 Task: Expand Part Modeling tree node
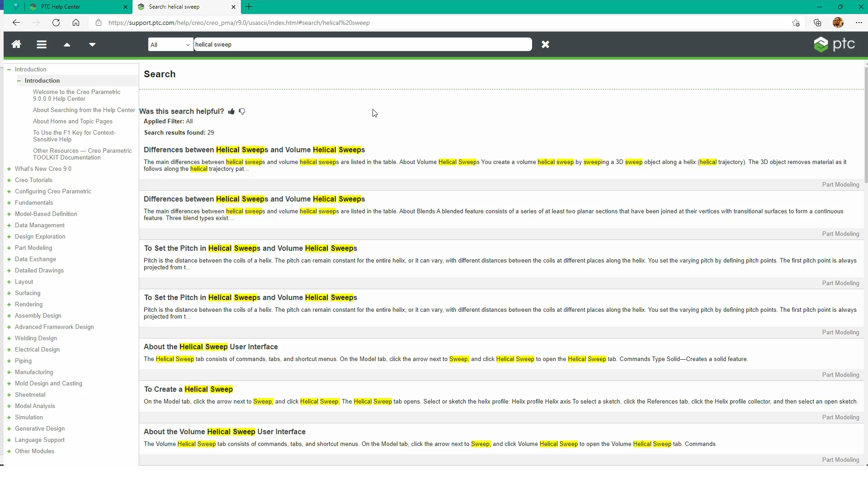point(9,248)
